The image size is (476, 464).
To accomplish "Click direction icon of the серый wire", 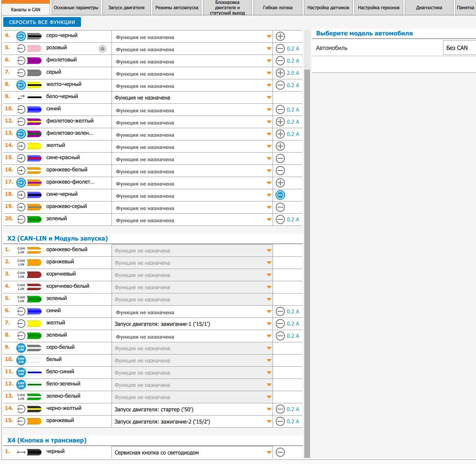I will point(21,73).
